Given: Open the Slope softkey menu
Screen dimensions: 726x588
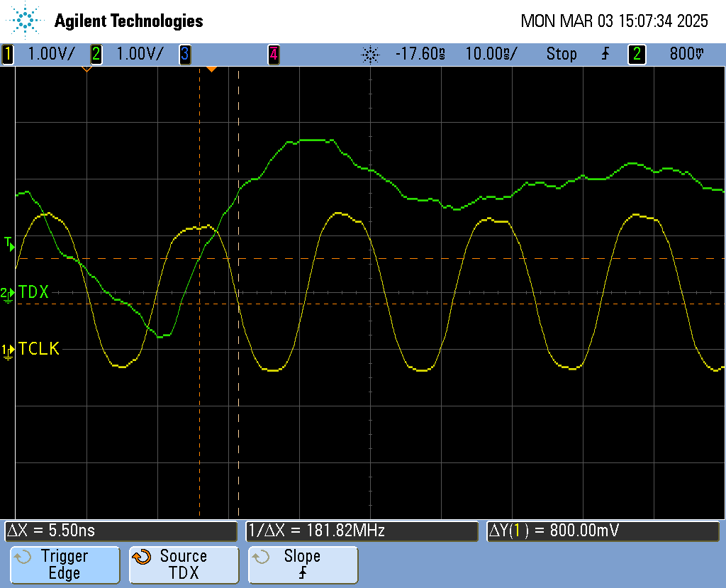Looking at the screenshot, I should pos(303,565).
